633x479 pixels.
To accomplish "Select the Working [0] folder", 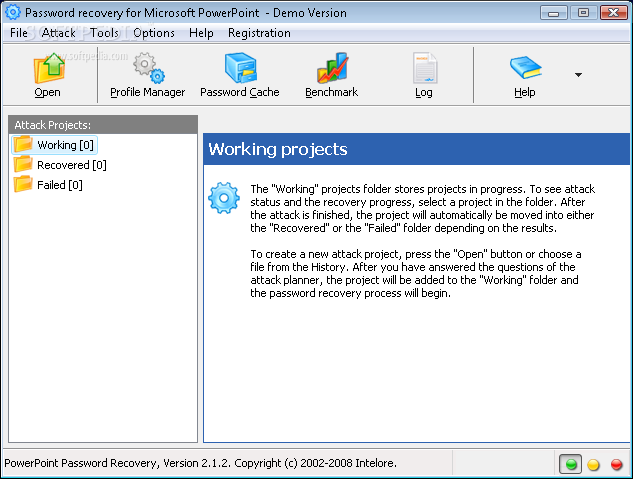I will (54, 145).
